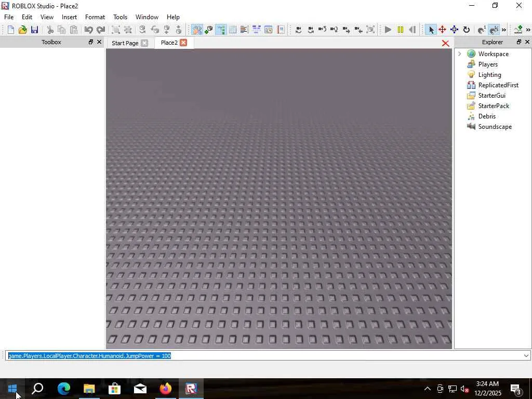Click the Copy icon in toolbar
The width and height of the screenshot is (532, 399).
61,30
